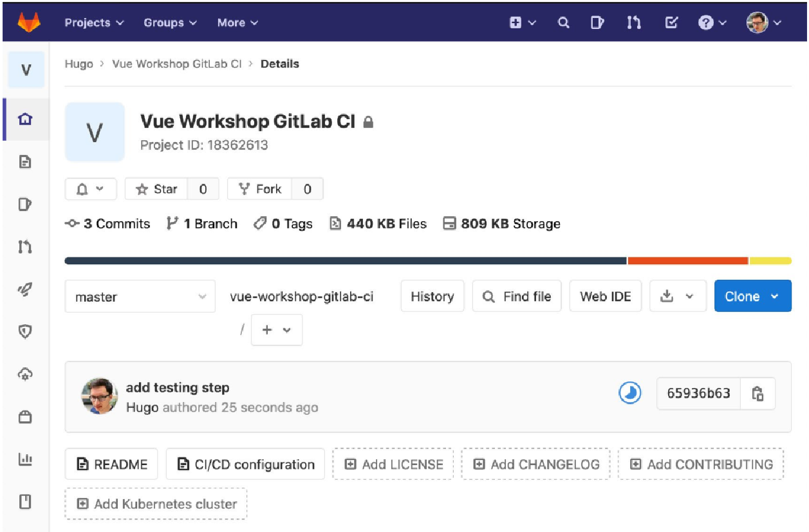The image size is (809, 532).
Task: Open the Web IDE
Action: click(606, 297)
